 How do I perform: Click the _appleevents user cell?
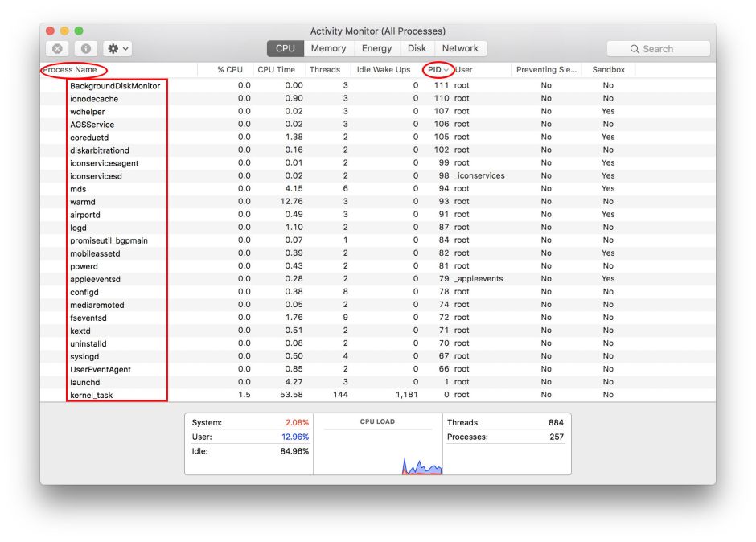[x=479, y=279]
